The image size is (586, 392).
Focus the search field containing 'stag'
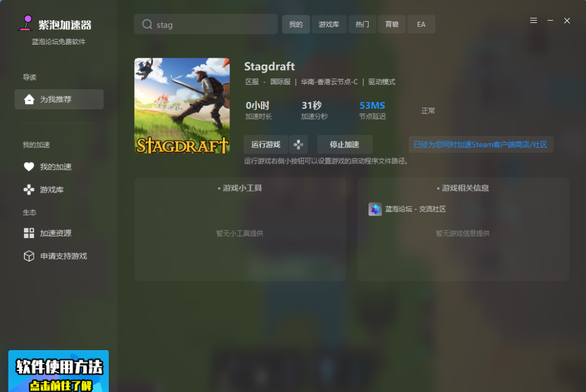click(205, 24)
